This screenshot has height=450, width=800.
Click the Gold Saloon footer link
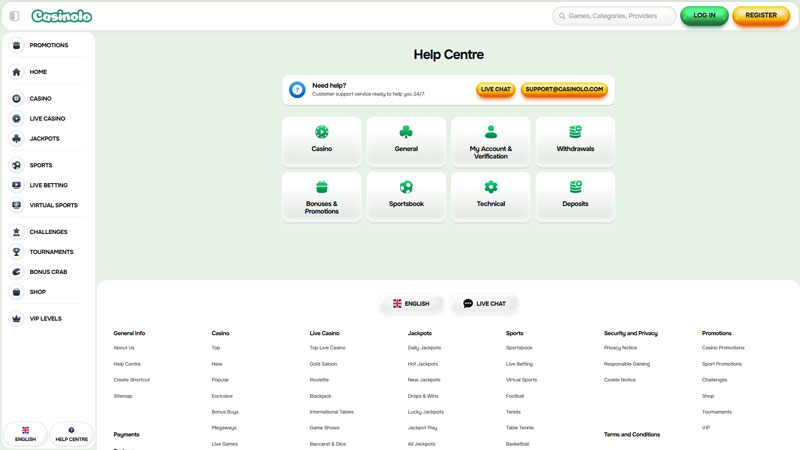tap(323, 364)
